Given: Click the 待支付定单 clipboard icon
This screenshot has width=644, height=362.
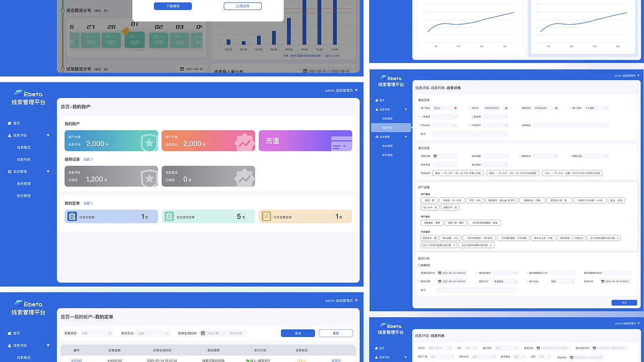Looking at the screenshot, I should 72,217.
